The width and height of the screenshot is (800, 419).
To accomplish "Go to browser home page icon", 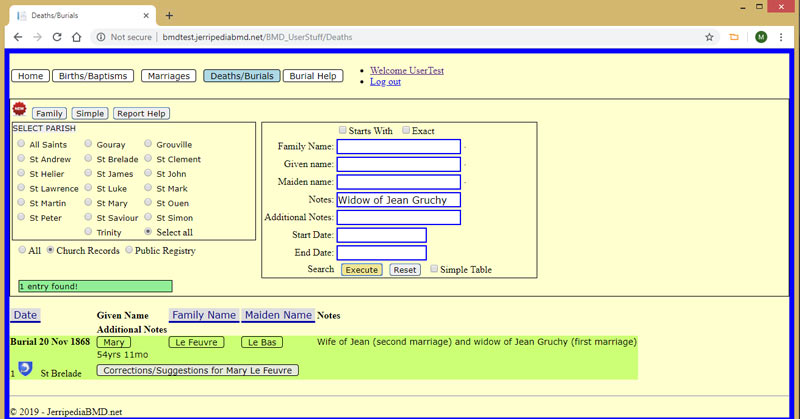I will pos(79,37).
